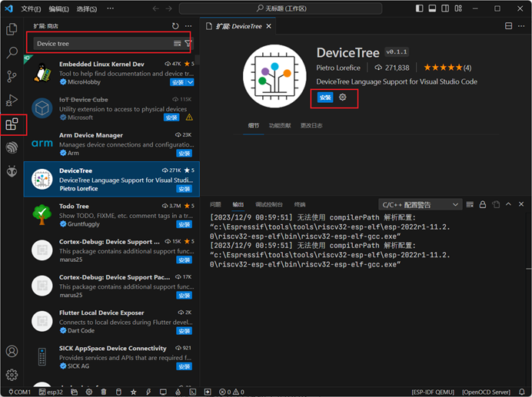Open the C/C++ 配置警告 output channel dropdown
This screenshot has width=532, height=397.
(421, 205)
